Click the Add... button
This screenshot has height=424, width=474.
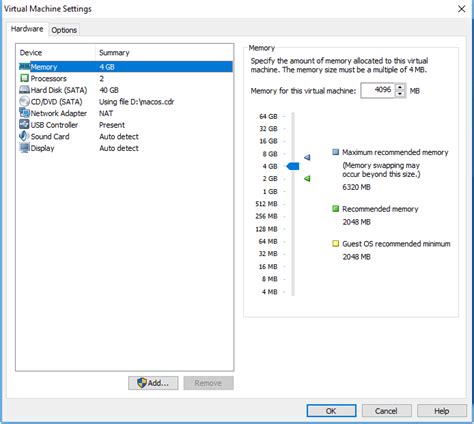pyautogui.click(x=153, y=383)
